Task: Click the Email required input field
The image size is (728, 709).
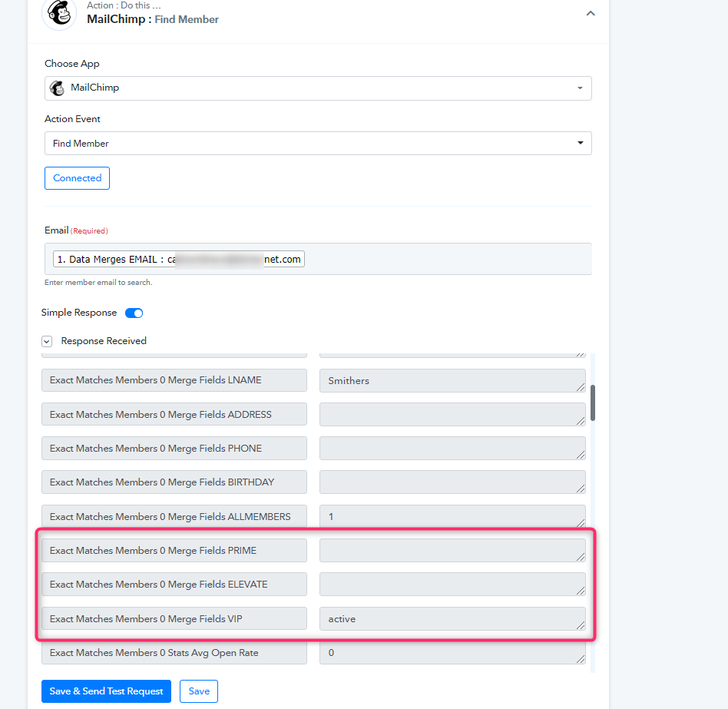Action: [x=318, y=259]
